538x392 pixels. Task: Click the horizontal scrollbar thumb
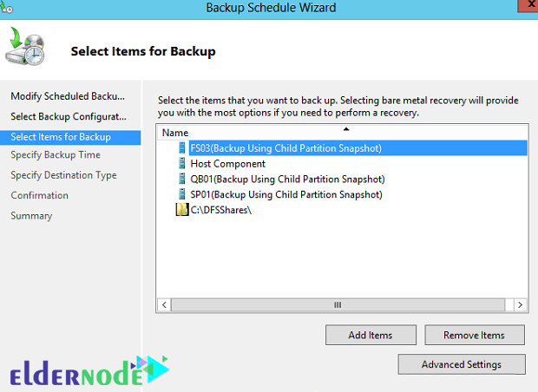coord(338,305)
